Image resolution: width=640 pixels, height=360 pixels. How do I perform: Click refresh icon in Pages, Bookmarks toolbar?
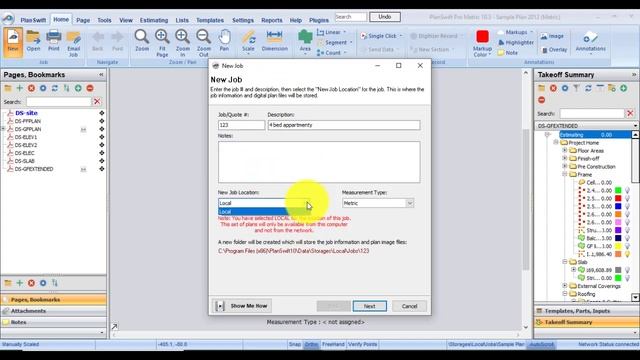(x=55, y=88)
